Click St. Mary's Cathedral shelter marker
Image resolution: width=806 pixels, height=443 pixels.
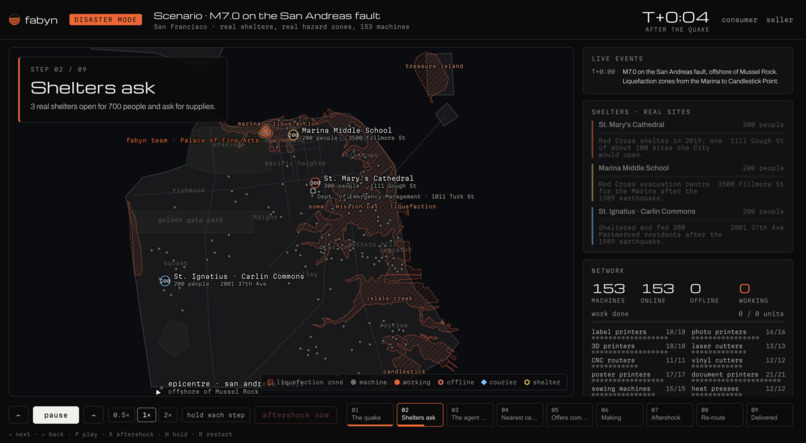coord(315,182)
